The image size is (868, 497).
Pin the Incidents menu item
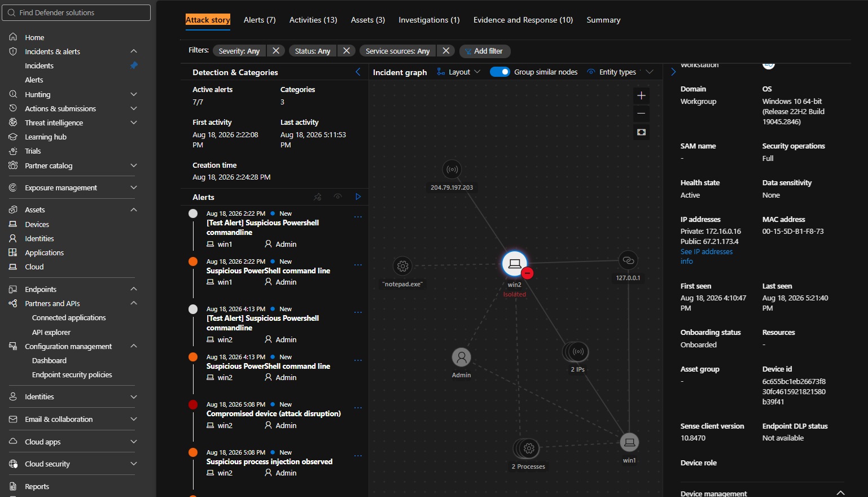coord(134,66)
